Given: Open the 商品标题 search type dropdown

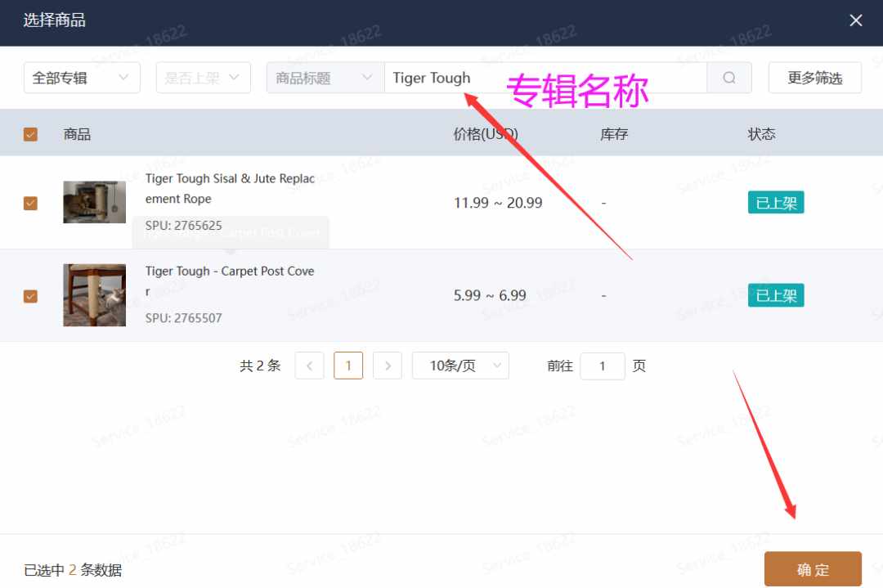Looking at the screenshot, I should click(325, 78).
